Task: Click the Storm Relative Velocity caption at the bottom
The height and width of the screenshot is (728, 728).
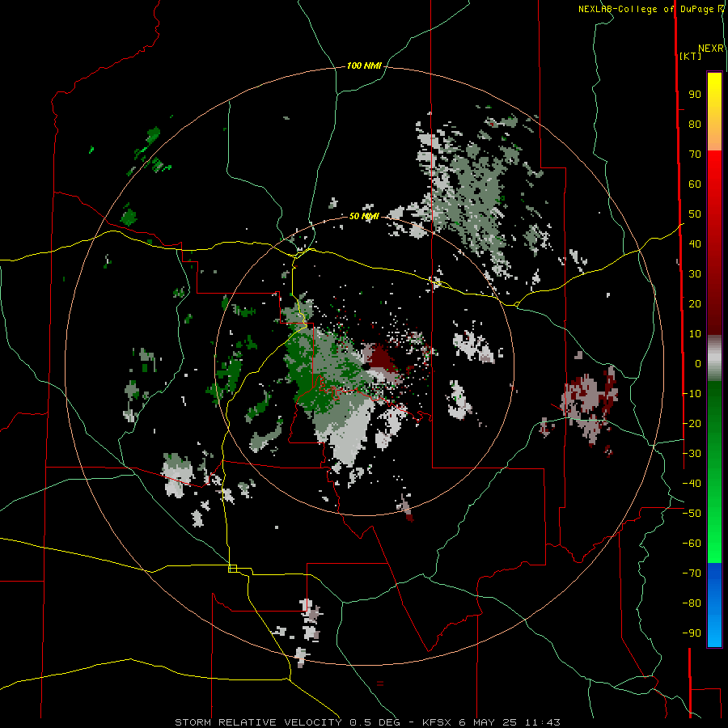Action: coord(367,722)
